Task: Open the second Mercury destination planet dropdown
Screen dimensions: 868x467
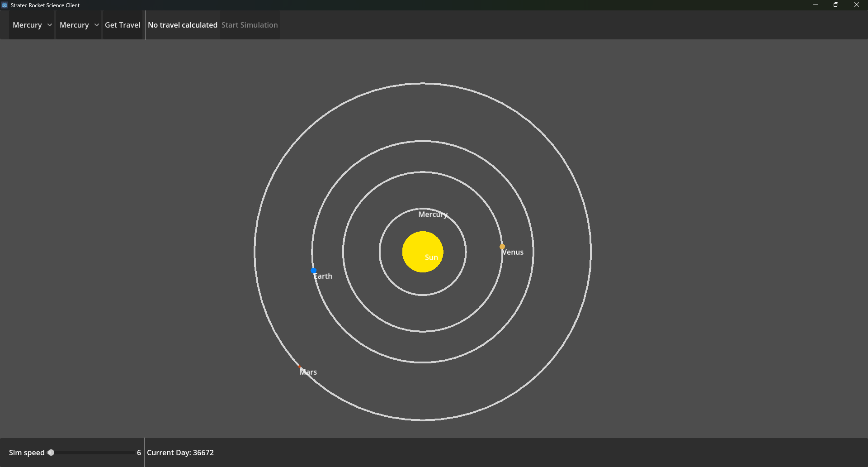Action: click(79, 25)
